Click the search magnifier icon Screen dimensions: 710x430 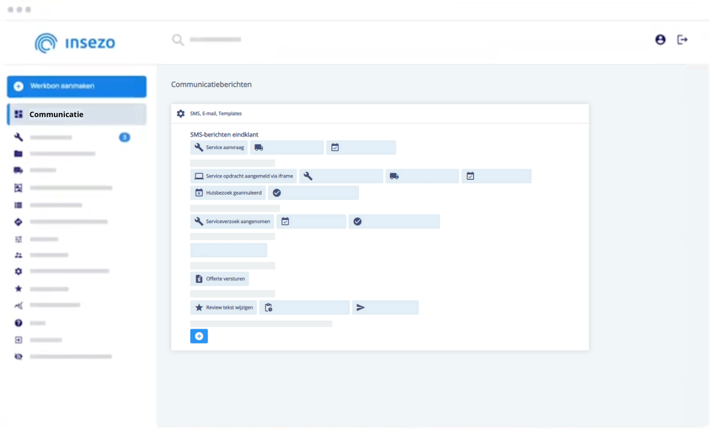178,40
